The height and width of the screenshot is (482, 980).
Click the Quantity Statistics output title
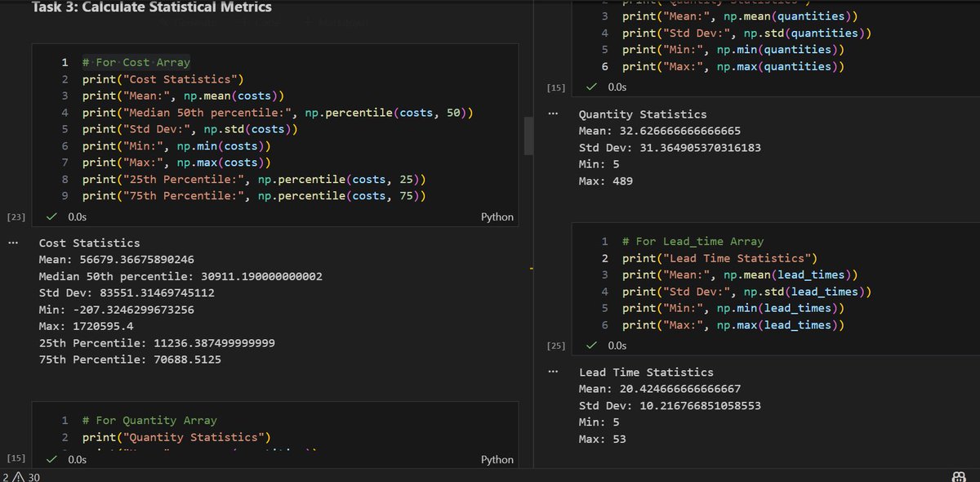pyautogui.click(x=643, y=114)
